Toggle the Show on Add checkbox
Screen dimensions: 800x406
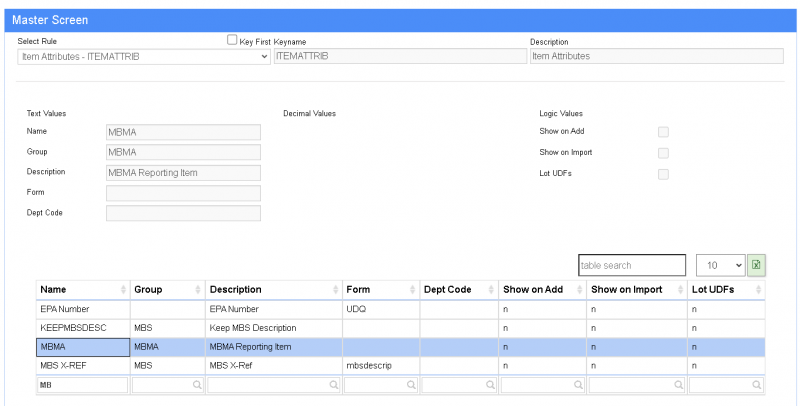coord(663,132)
